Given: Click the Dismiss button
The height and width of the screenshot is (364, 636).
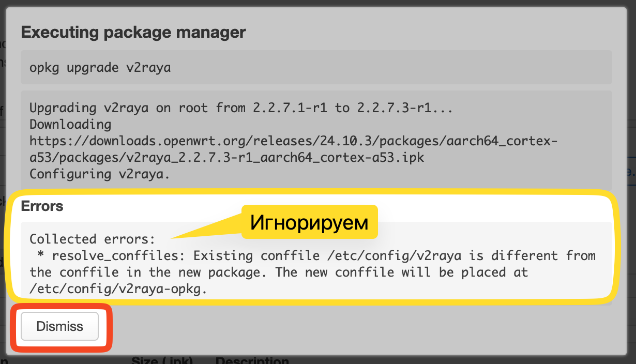Looking at the screenshot, I should click(59, 326).
